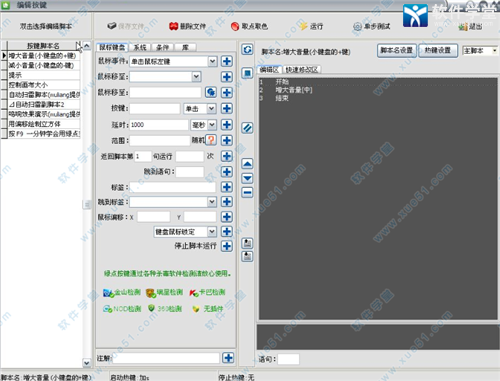Click the 取点取色 color picker toolbar icon
Viewport: 500px width, 381px height.
235,26
